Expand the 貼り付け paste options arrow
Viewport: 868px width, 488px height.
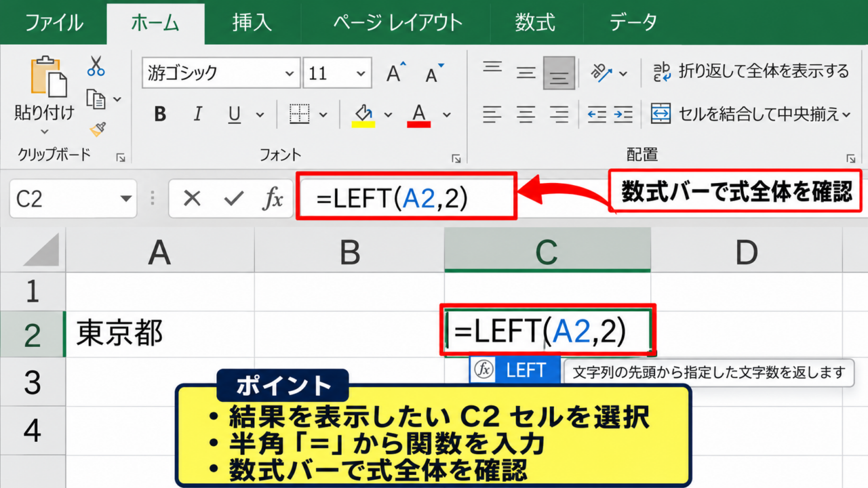(x=45, y=132)
